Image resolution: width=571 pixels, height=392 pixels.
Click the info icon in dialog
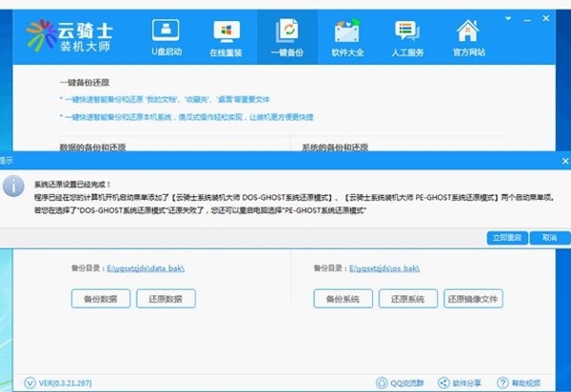pos(13,186)
